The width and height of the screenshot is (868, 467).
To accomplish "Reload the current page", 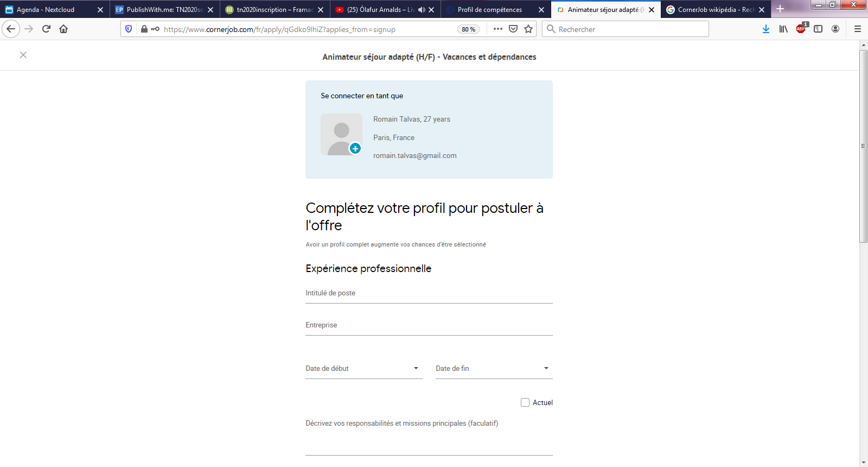I will pyautogui.click(x=46, y=29).
